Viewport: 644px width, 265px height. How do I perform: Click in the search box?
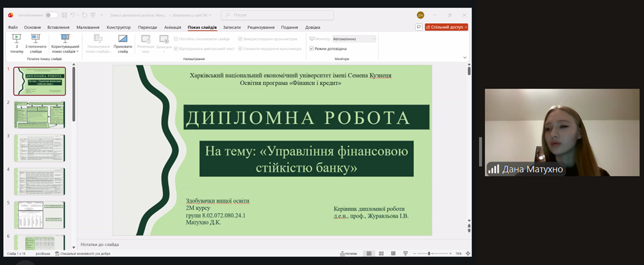click(x=277, y=15)
